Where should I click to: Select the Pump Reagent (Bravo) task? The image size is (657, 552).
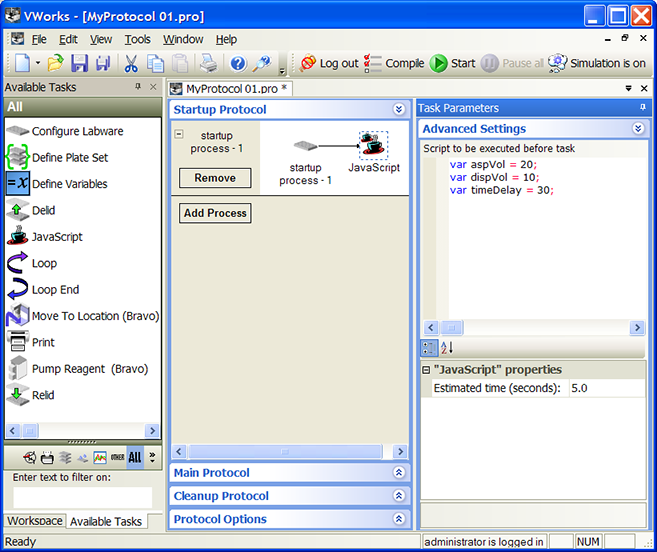tap(89, 369)
